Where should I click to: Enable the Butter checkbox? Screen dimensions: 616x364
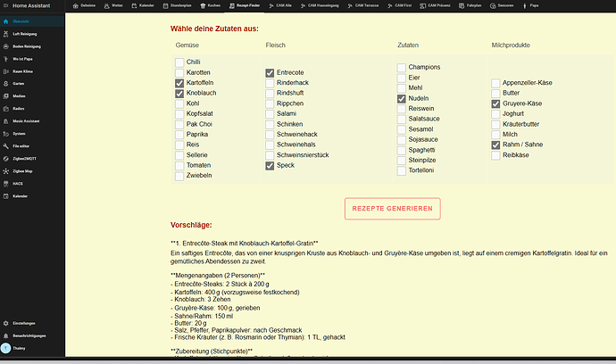click(495, 94)
